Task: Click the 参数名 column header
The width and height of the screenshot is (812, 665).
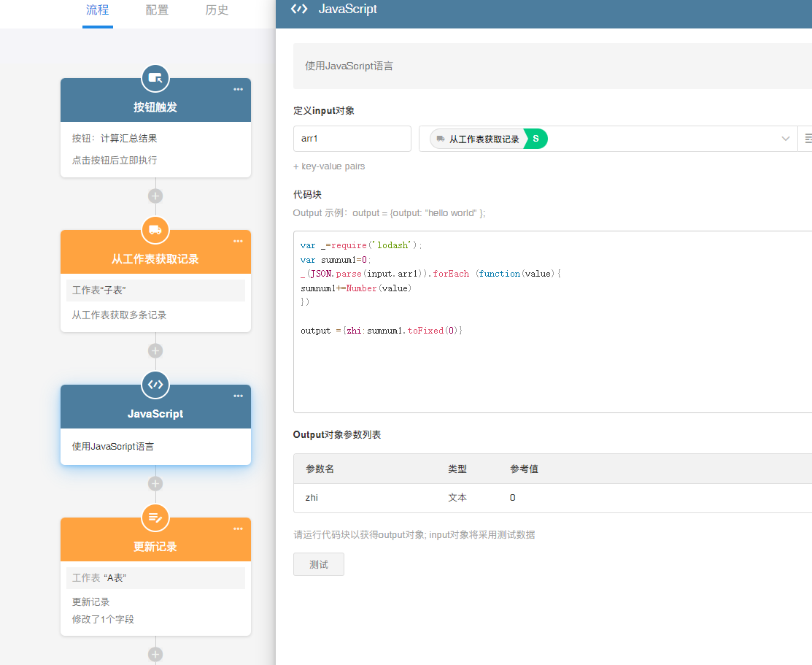Action: coord(320,469)
